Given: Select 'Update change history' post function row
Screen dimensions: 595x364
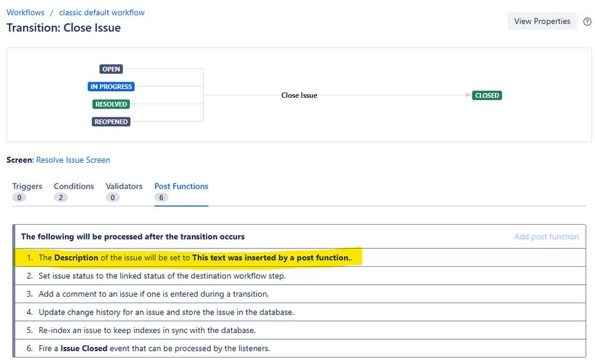Looking at the screenshot, I should coord(300,312).
